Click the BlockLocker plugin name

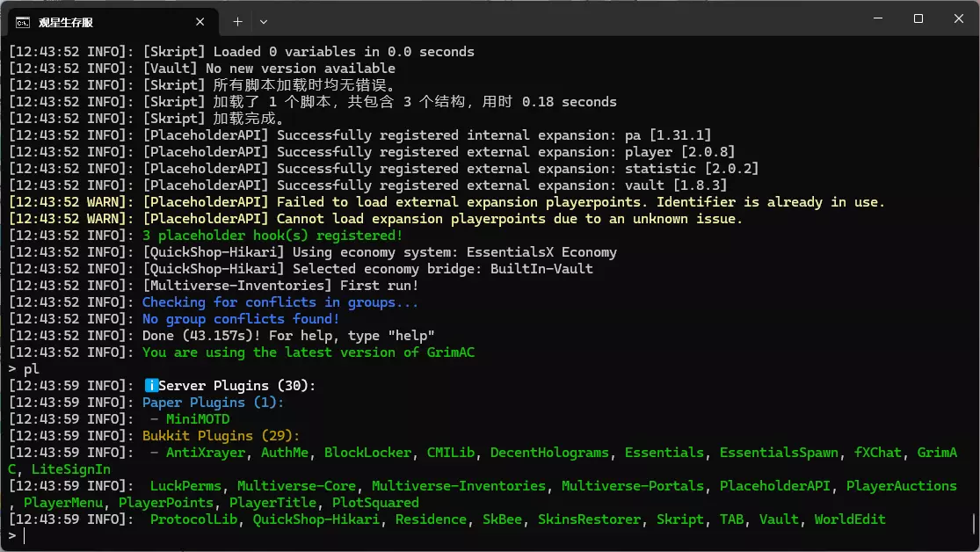click(367, 453)
